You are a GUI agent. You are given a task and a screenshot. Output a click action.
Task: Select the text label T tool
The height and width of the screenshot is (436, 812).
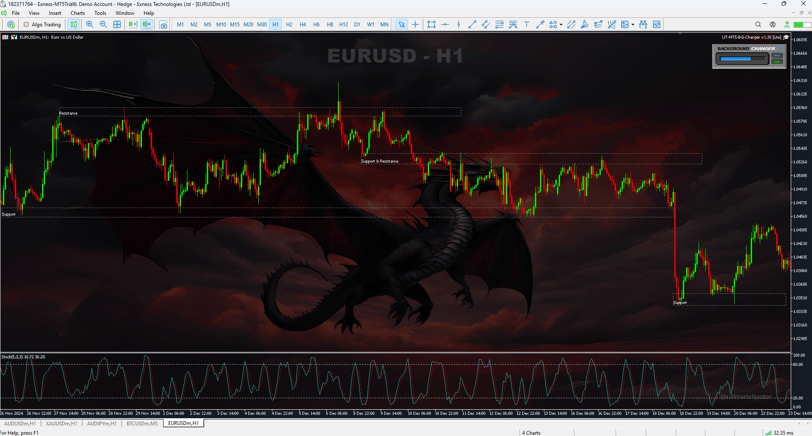pos(527,24)
